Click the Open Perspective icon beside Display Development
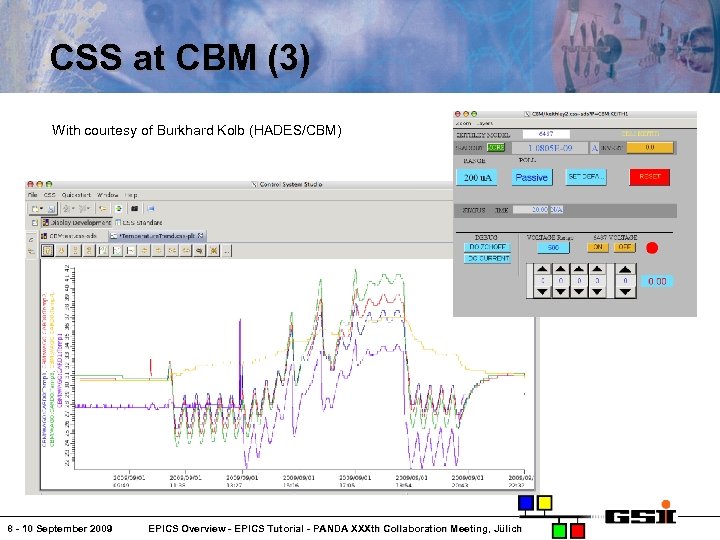This screenshot has height=540, width=720. (34, 223)
